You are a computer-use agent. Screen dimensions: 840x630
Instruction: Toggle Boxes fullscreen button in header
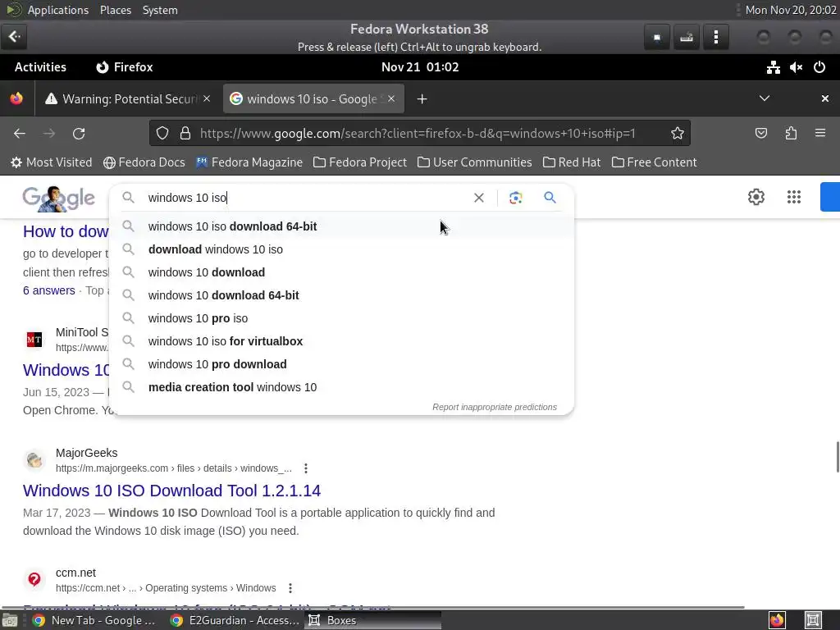click(657, 38)
